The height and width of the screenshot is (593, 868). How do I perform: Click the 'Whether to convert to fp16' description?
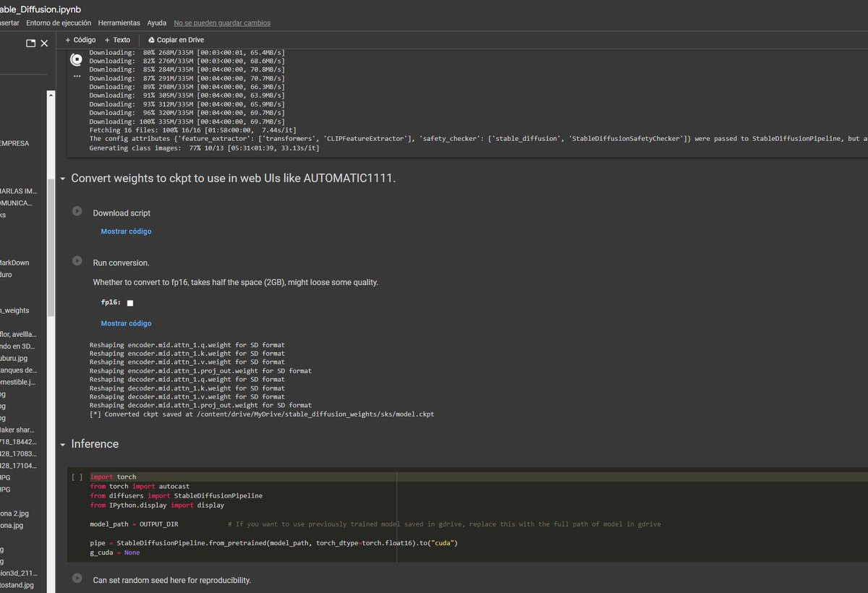pos(235,282)
